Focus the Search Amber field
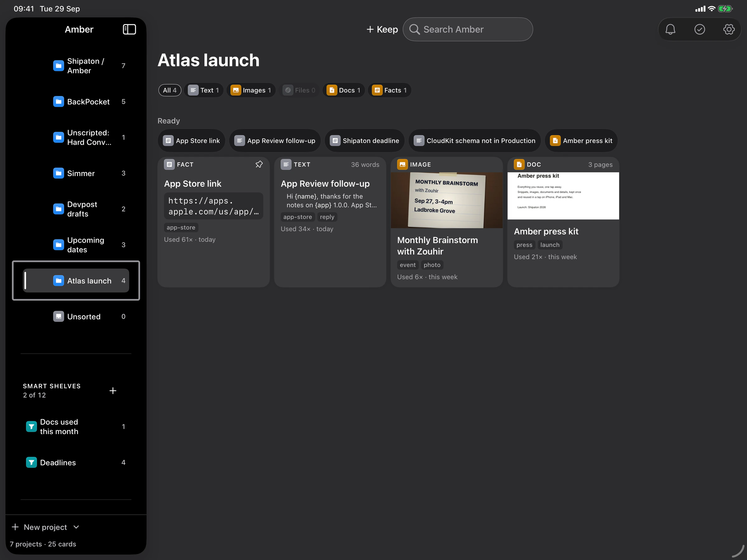 click(468, 29)
